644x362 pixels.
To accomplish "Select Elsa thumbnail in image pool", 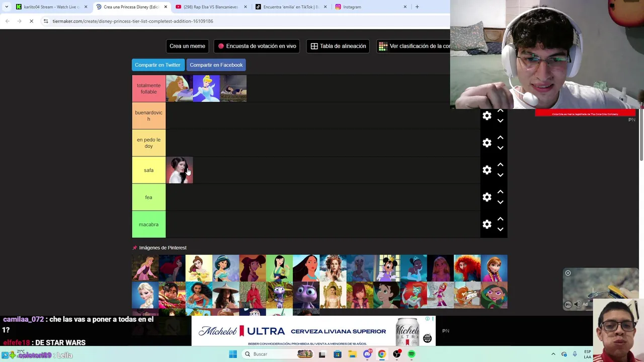I will (145, 295).
